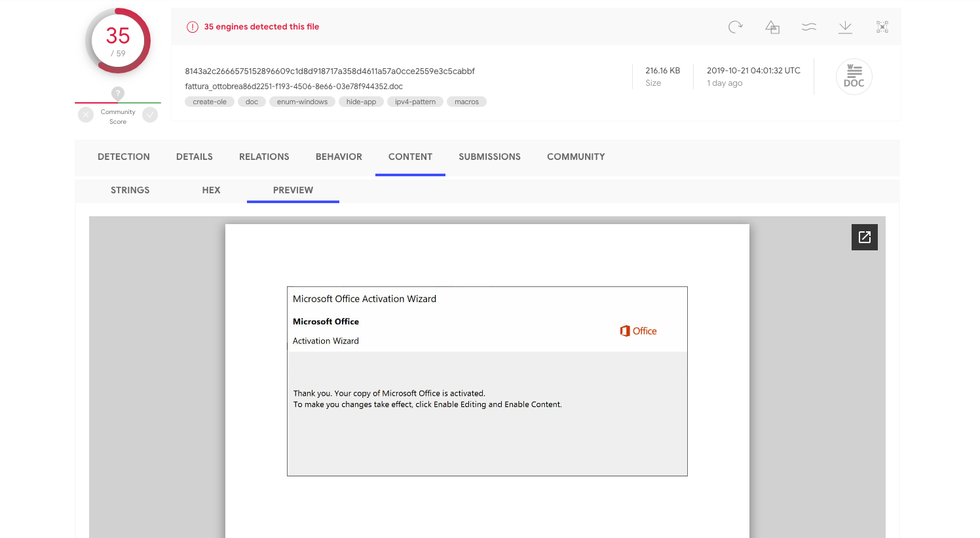The width and height of the screenshot is (980, 538).
Task: Click 'Microsoft Office Activation Wizard' title text
Action: 364,299
